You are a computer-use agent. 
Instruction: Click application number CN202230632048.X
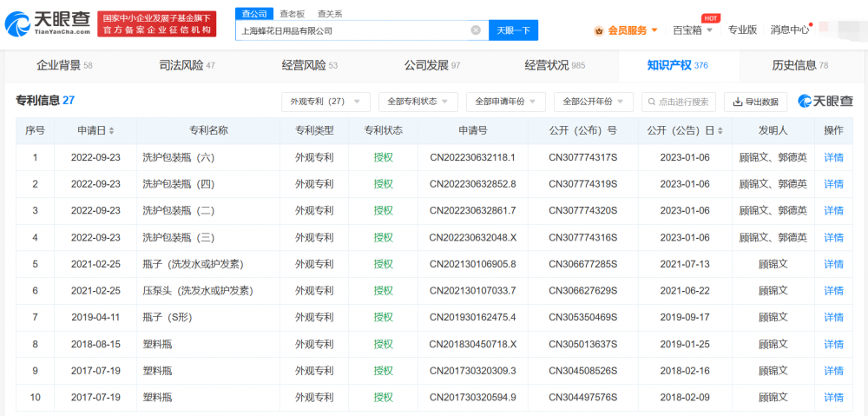point(472,237)
